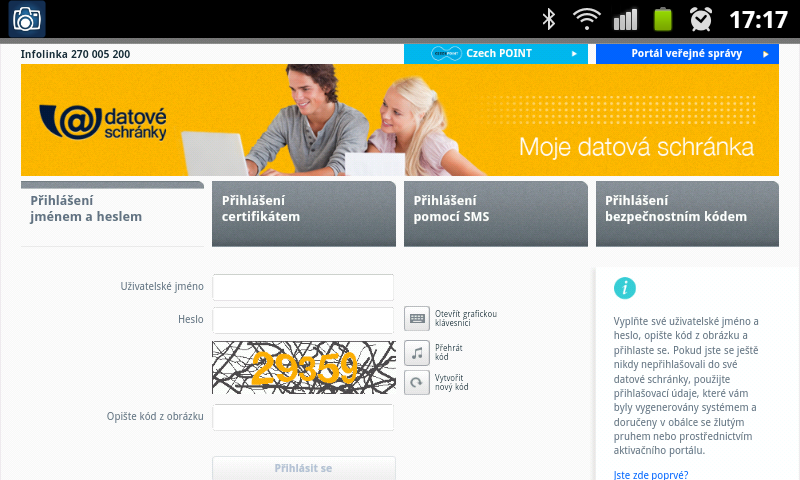800x480 pixels.
Task: Click the graphical keyboard icon
Action: [x=416, y=318]
